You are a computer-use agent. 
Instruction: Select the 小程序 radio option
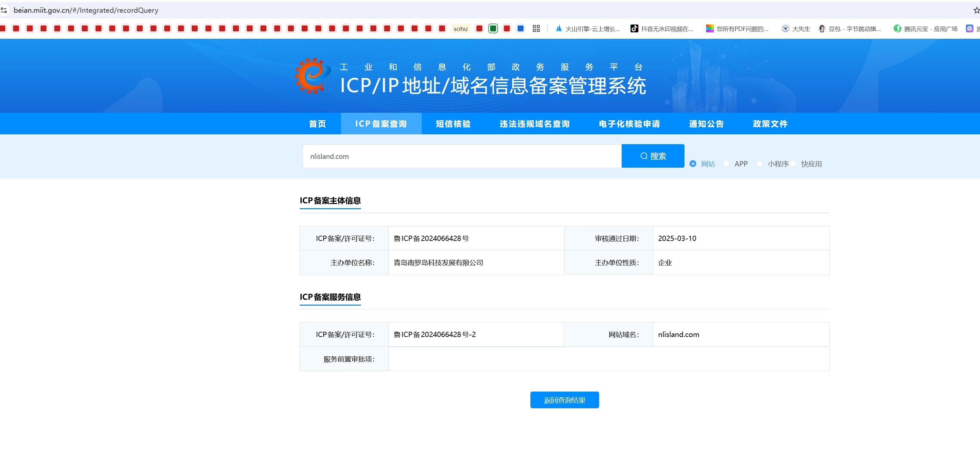click(759, 164)
